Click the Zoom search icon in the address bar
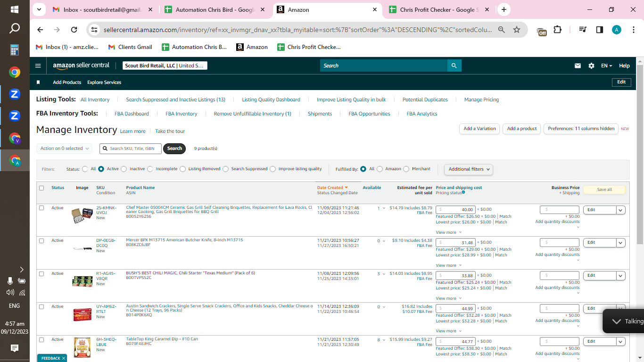Screen dimensions: 644x362 (x=502, y=30)
